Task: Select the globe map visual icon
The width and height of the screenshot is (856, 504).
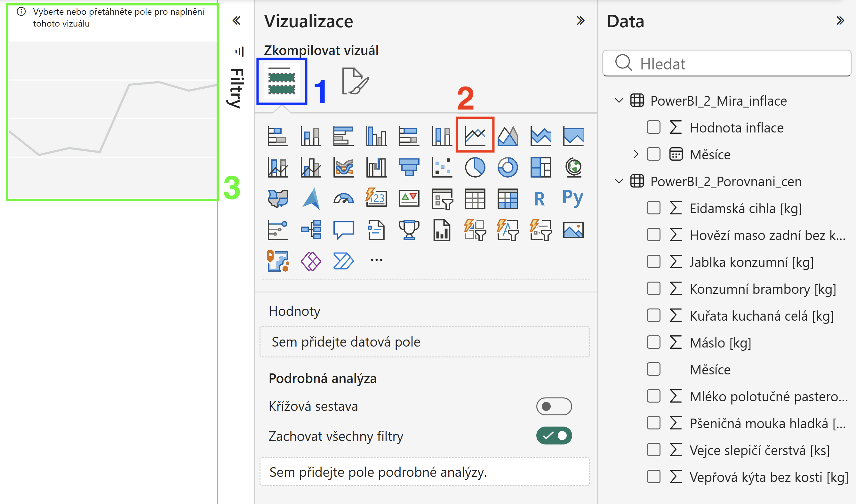Action: point(573,167)
